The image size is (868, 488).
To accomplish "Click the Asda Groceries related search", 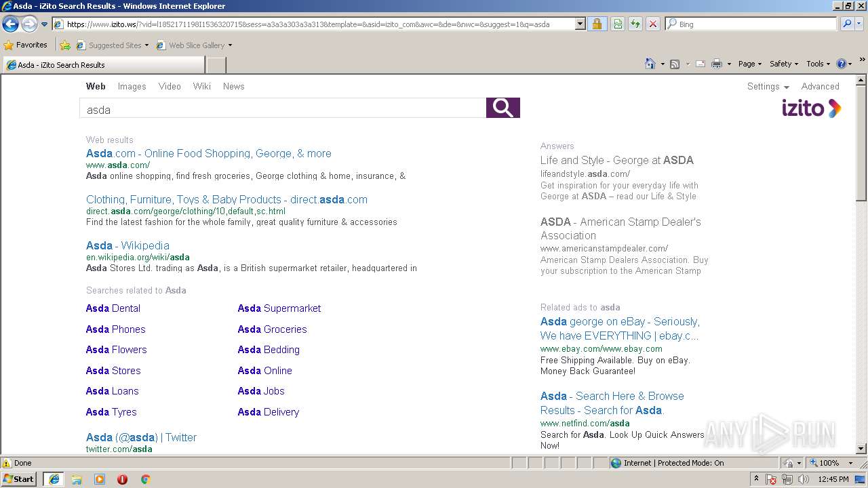I will pyautogui.click(x=272, y=329).
